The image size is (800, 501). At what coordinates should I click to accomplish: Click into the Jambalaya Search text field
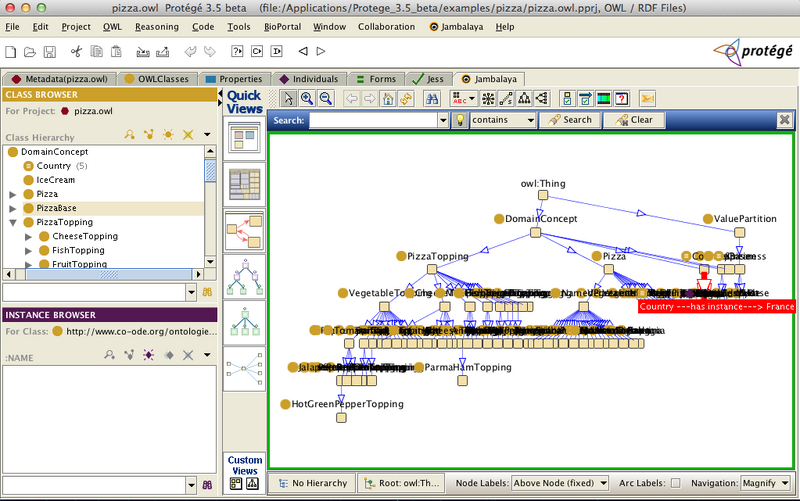point(373,120)
